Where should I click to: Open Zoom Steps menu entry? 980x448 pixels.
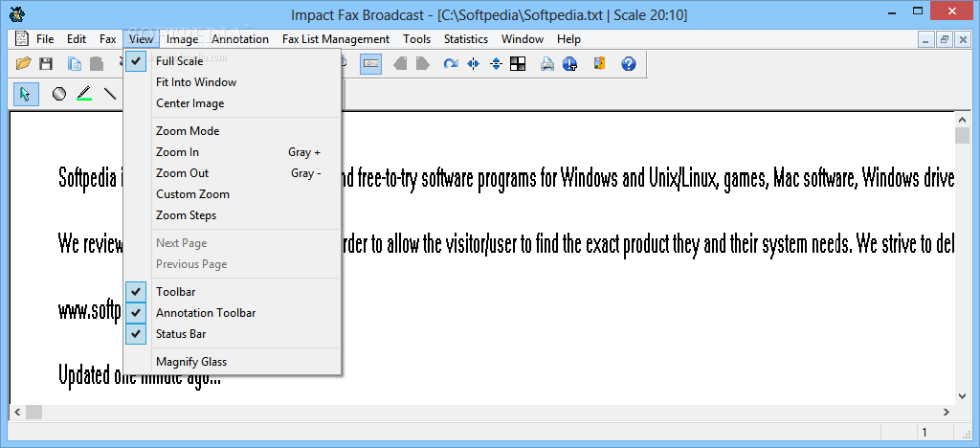click(232, 215)
